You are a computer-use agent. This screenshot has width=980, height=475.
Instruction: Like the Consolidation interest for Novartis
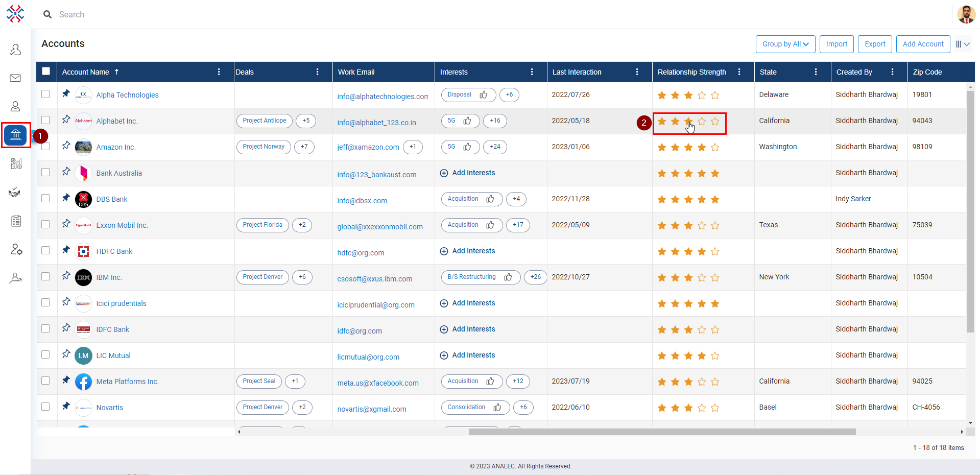click(x=497, y=407)
